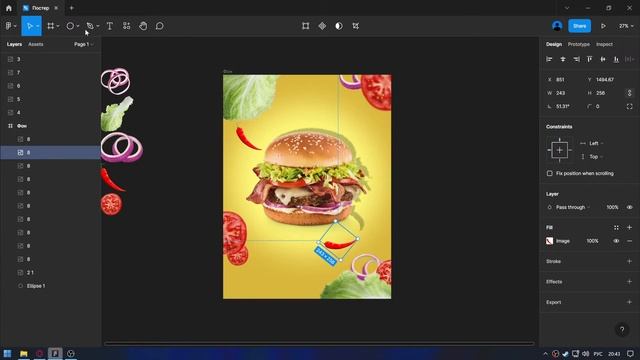
Task: Enable Fix position when scrolling
Action: [550, 173]
